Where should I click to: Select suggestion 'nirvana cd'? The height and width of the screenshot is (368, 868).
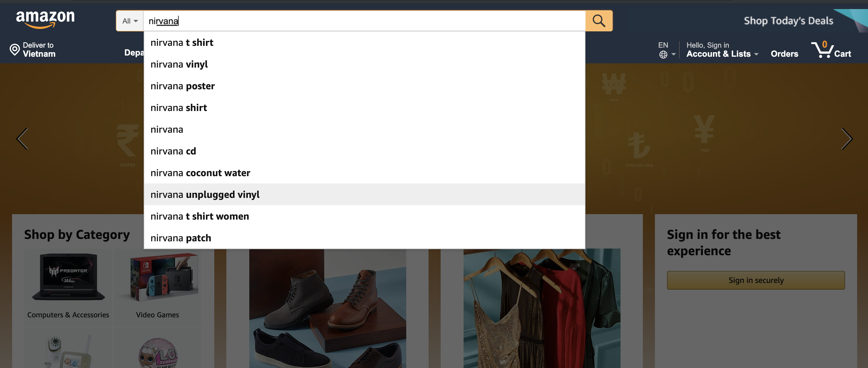pyautogui.click(x=364, y=151)
